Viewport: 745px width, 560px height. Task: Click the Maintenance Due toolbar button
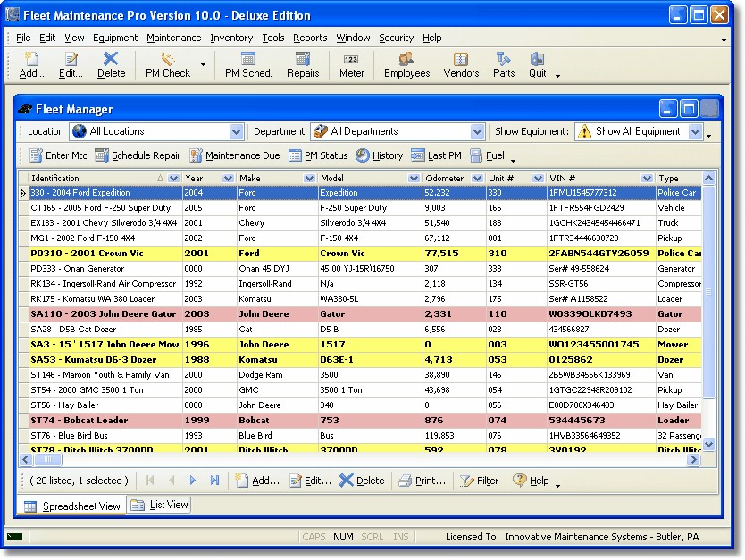(235, 155)
